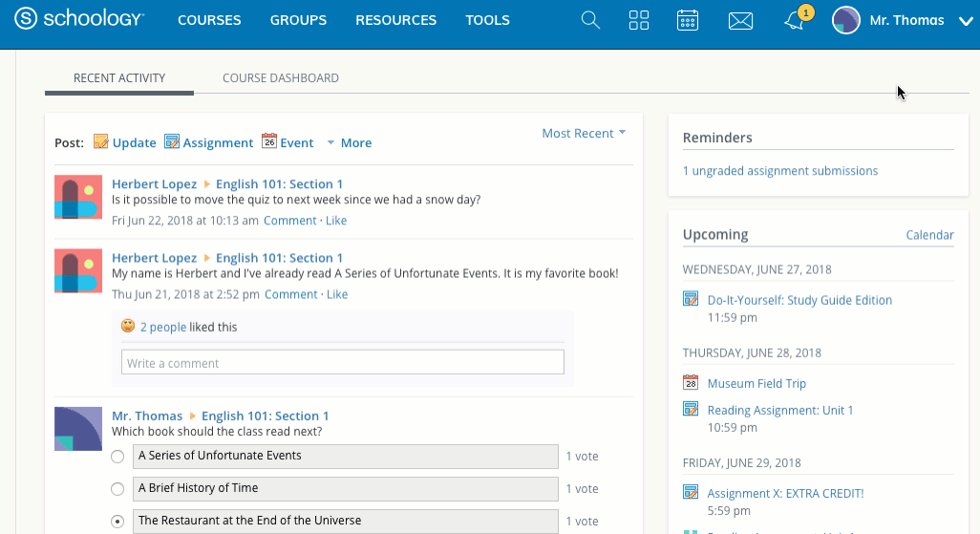Open the calendar icon in header
The height and width of the screenshot is (534, 980).
688,20
